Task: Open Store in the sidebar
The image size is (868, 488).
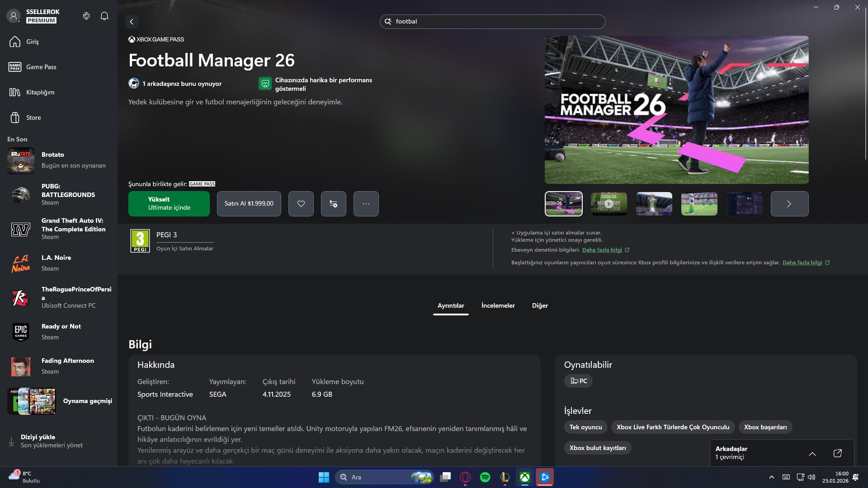Action: pyautogui.click(x=59, y=117)
